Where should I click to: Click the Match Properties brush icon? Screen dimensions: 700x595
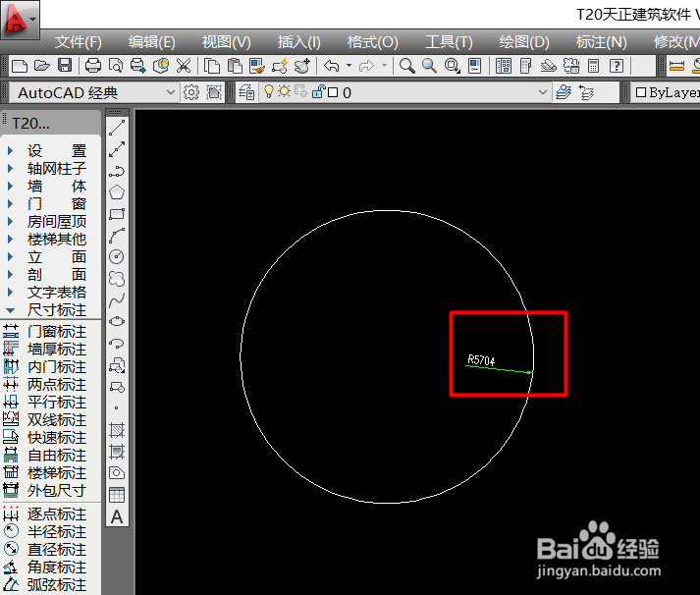257,66
